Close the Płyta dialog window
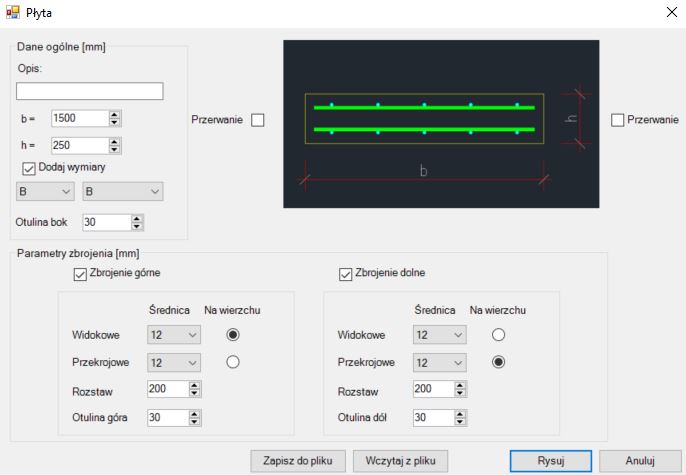This screenshot has height=475, width=686. pyautogui.click(x=672, y=12)
